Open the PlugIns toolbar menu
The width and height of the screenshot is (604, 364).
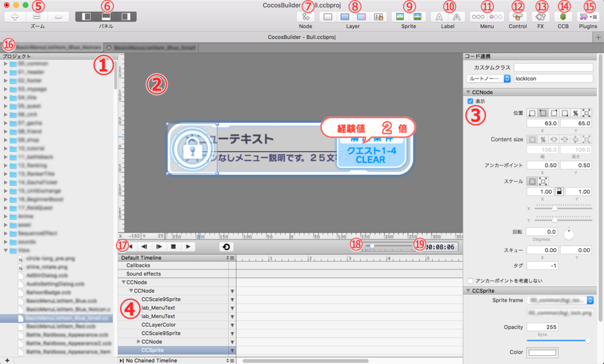click(587, 16)
